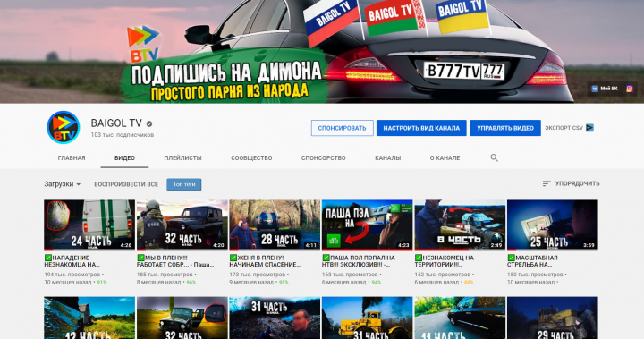Click the 'Топ теги' button
This screenshot has width=644, height=339.
point(184,184)
